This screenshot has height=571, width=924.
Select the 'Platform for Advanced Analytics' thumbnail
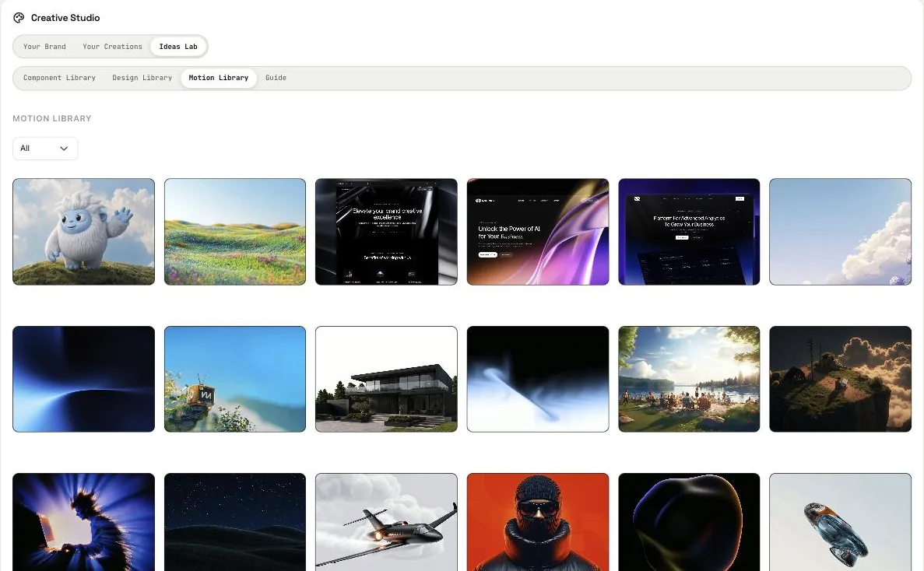(x=689, y=232)
